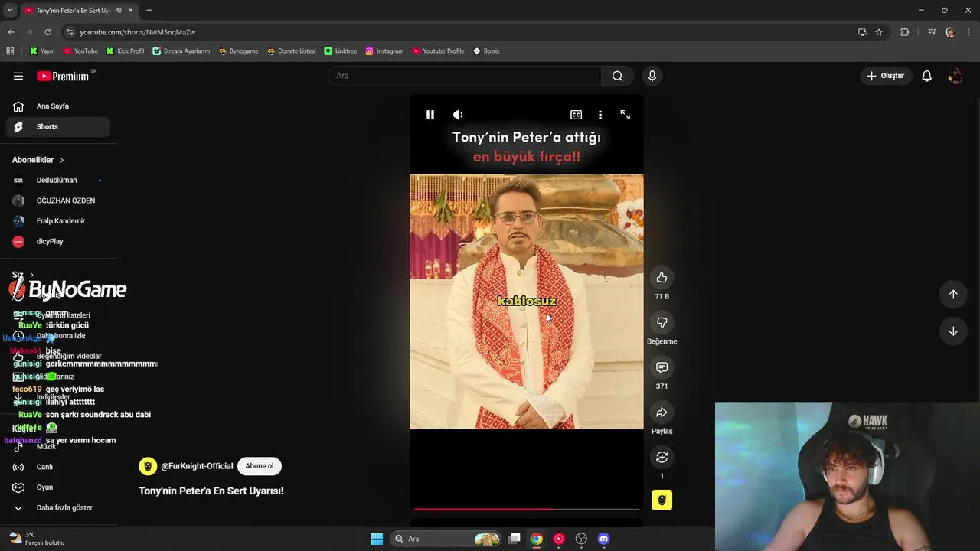Open the remix button of the Short

662,457
